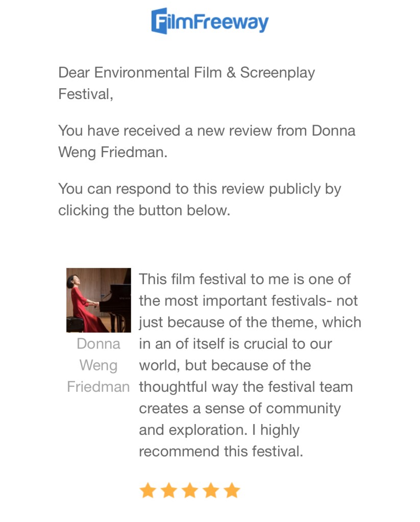This screenshot has width=420, height=522.
Task: Click the "You have received a new review" line
Action: point(207,131)
